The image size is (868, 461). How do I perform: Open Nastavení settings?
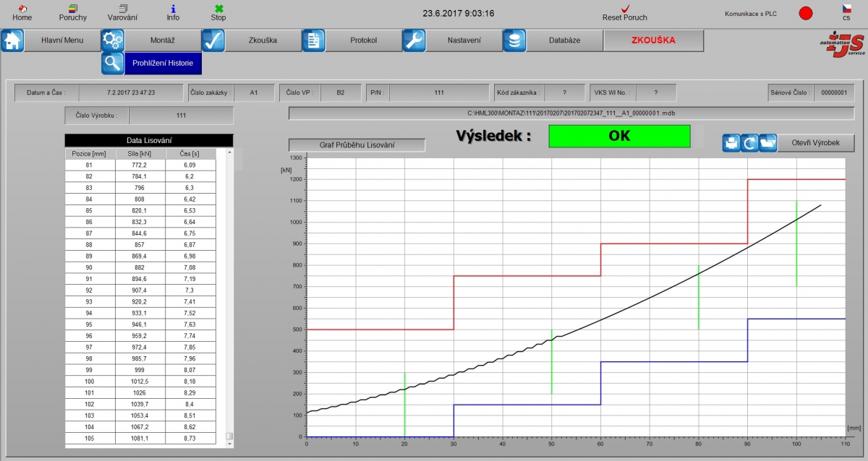pos(464,40)
